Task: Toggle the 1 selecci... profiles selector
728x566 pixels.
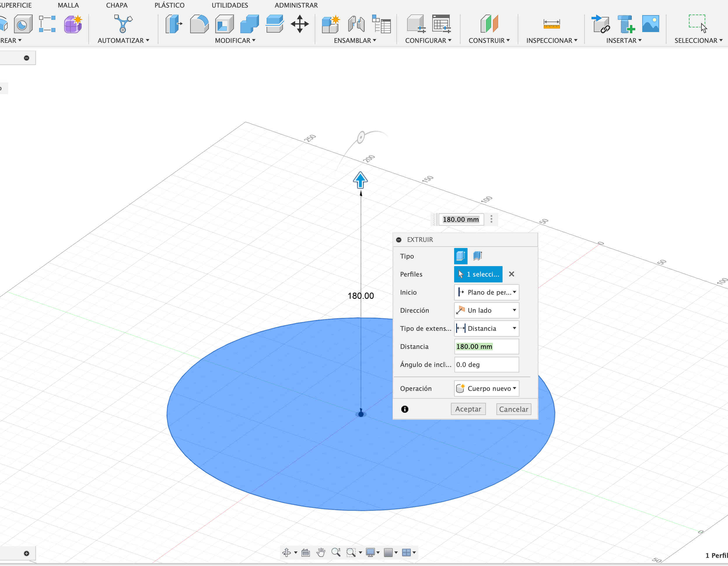Action: [x=478, y=274]
